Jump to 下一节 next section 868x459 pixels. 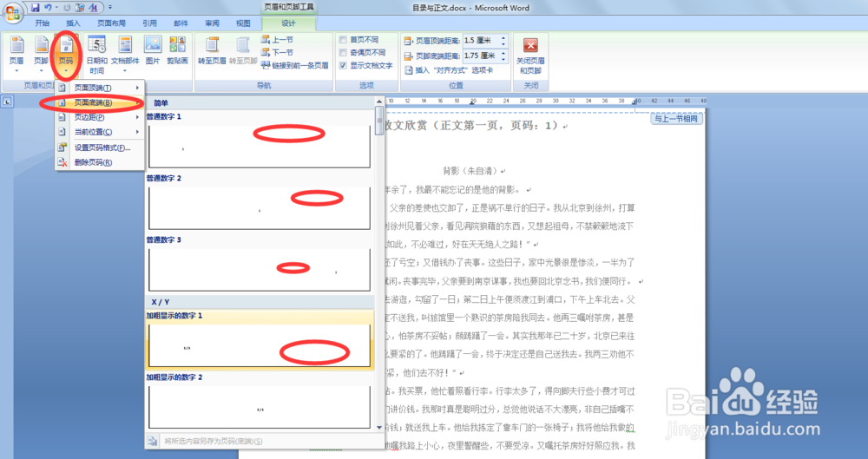278,53
